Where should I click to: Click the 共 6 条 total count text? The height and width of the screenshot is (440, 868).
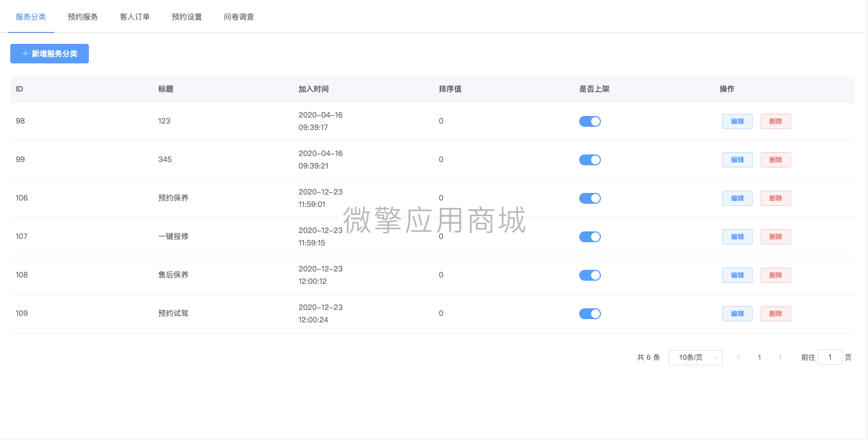649,358
